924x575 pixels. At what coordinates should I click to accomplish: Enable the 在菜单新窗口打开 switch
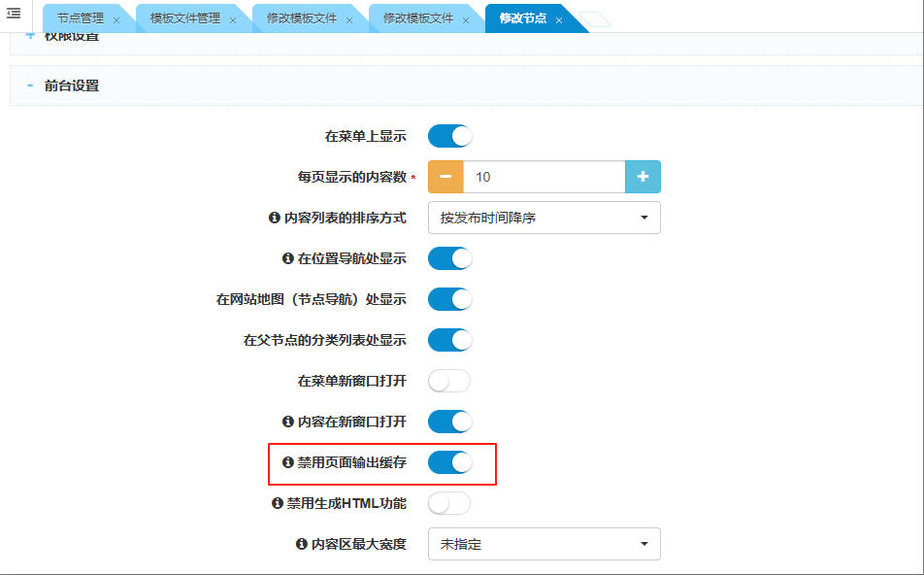coord(448,381)
